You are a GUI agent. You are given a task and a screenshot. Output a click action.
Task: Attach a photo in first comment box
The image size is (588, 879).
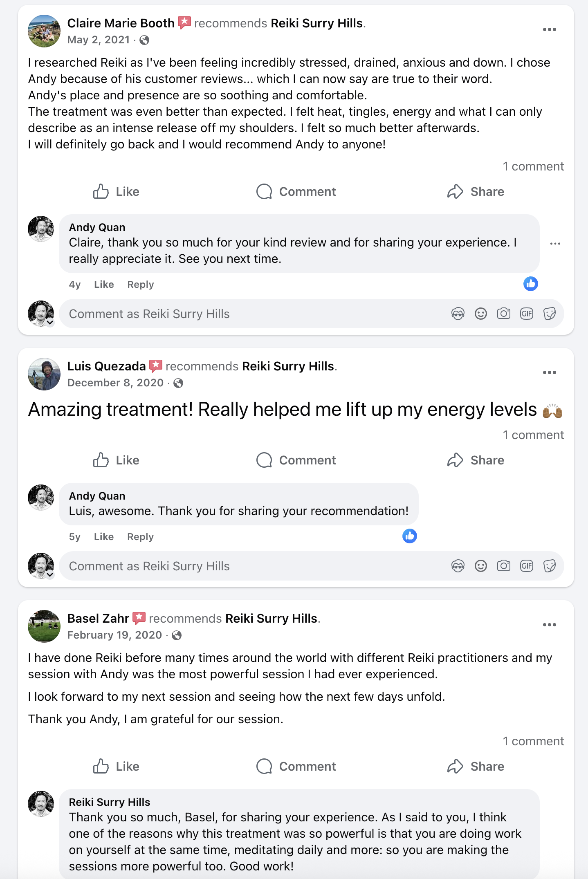coord(503,314)
